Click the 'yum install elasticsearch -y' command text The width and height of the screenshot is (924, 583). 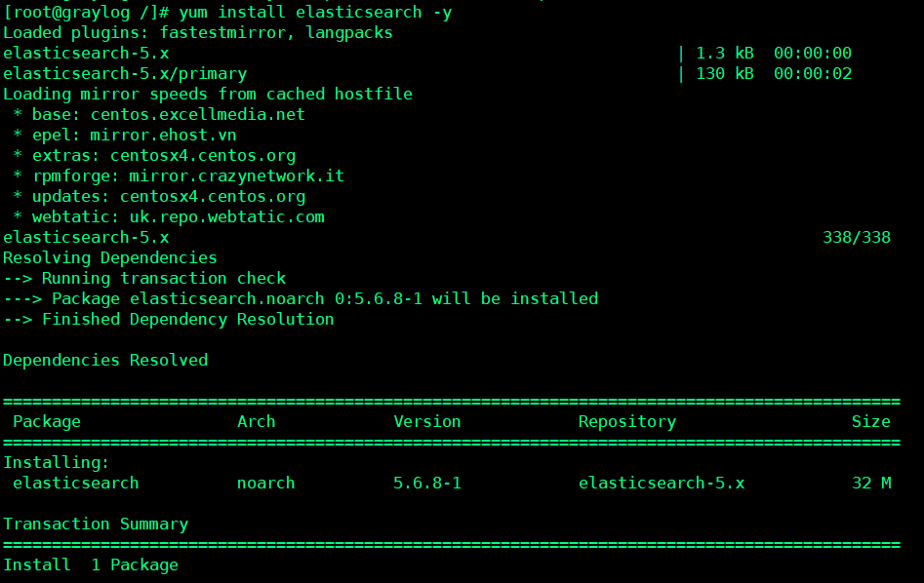point(315,12)
